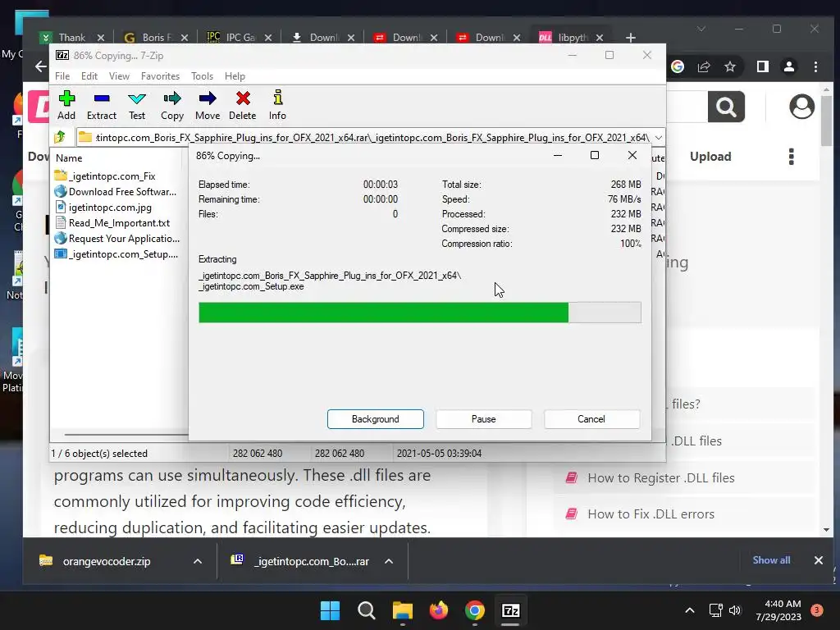
Task: Open Firefox from the taskbar
Action: pos(439,610)
